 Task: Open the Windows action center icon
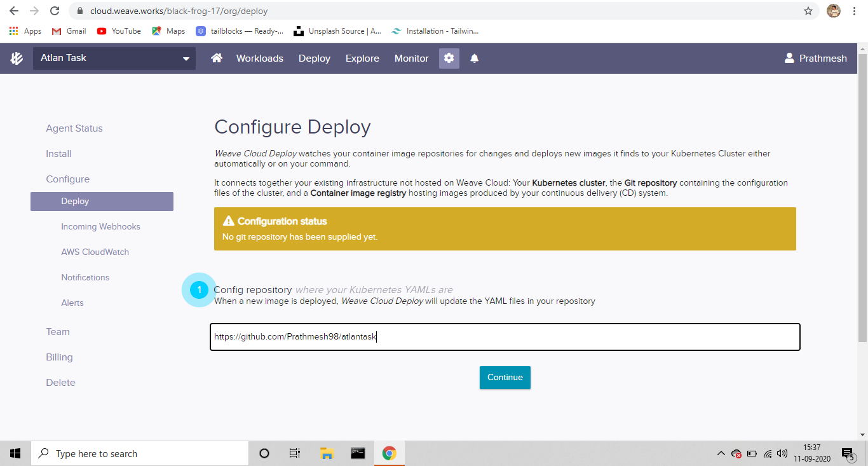[848, 454]
